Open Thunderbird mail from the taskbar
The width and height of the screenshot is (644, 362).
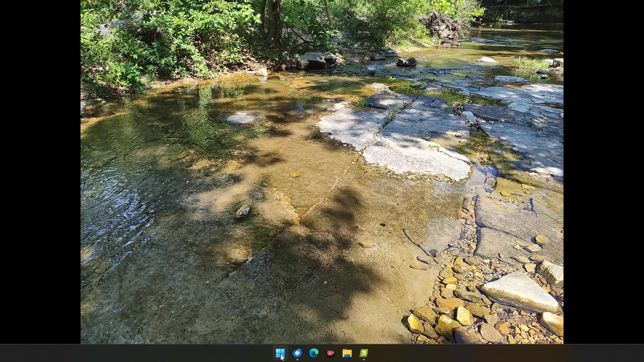(297, 353)
